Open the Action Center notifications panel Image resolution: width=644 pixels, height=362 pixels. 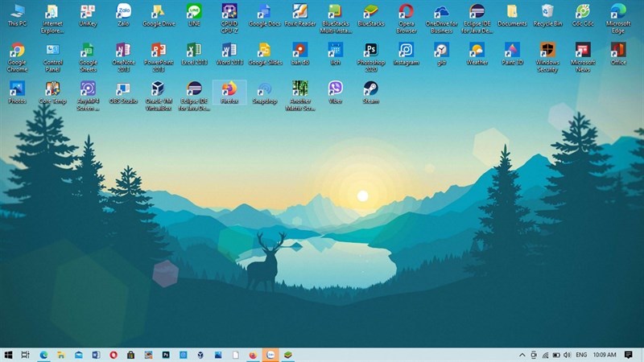tap(629, 355)
